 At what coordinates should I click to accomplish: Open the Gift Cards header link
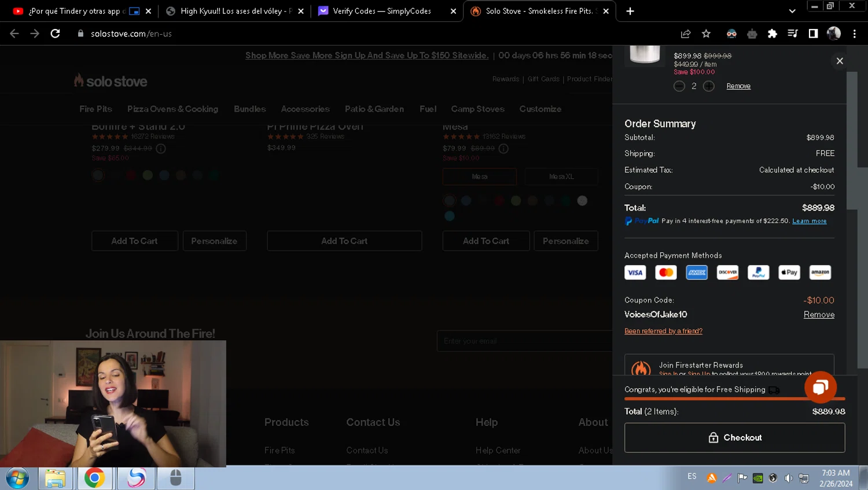[x=543, y=79]
